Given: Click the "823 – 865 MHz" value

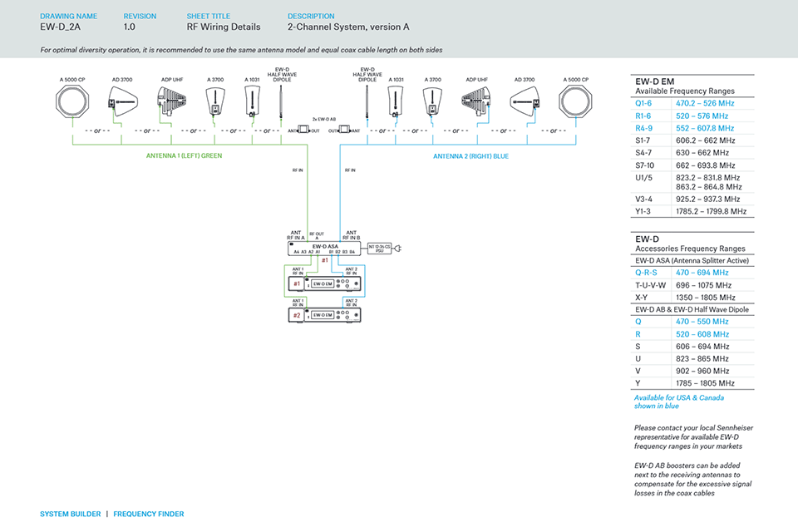Looking at the screenshot, I should [x=702, y=359].
